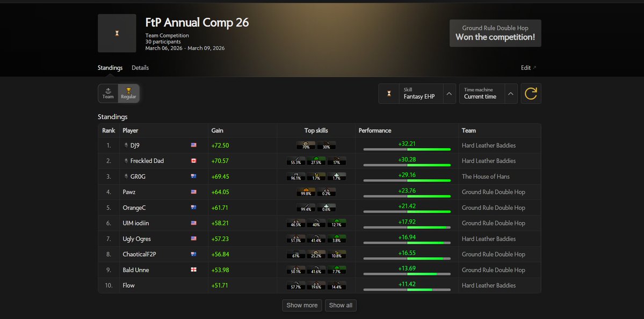Viewport: 644px width, 319px height.
Task: Open the Fantasy EHP skill dropdown
Action: [x=417, y=93]
